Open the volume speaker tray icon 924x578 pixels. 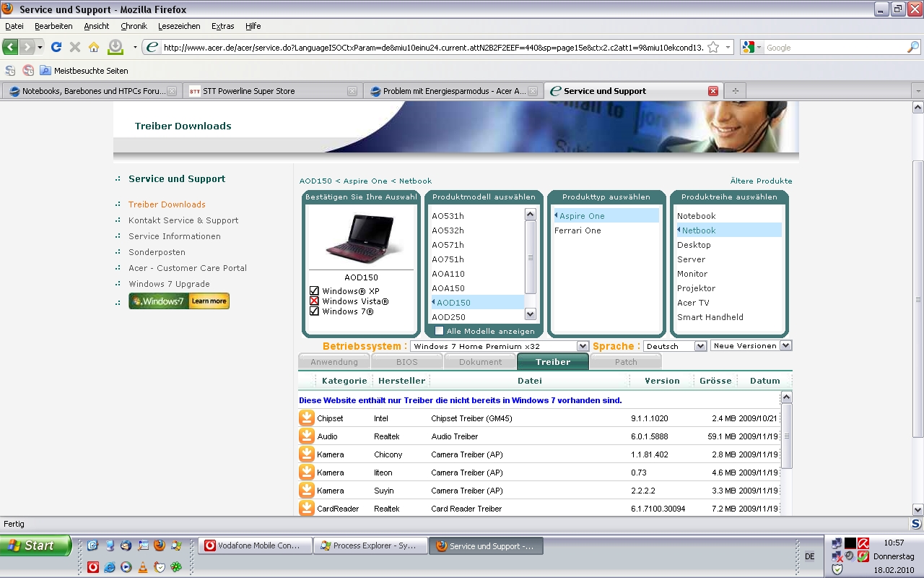(850, 556)
